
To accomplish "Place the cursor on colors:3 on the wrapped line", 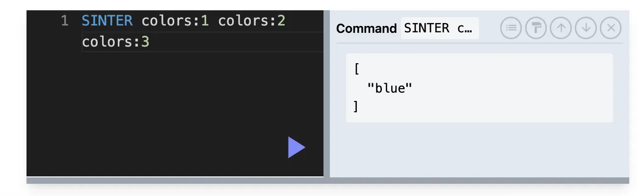I will pos(115,42).
